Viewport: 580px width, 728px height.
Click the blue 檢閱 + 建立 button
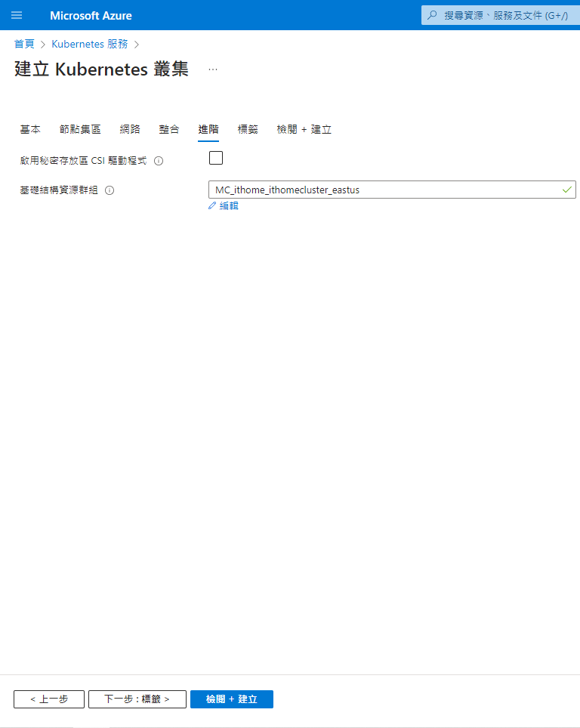[x=232, y=699]
